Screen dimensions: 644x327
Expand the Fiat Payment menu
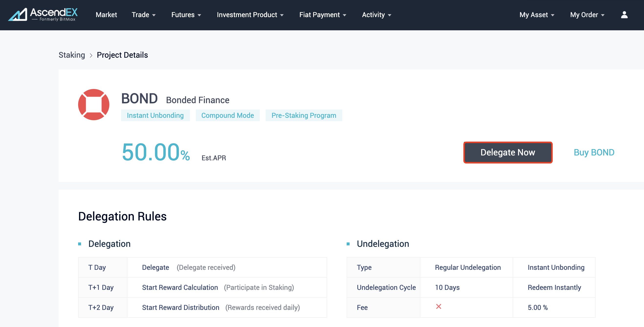[x=322, y=15]
